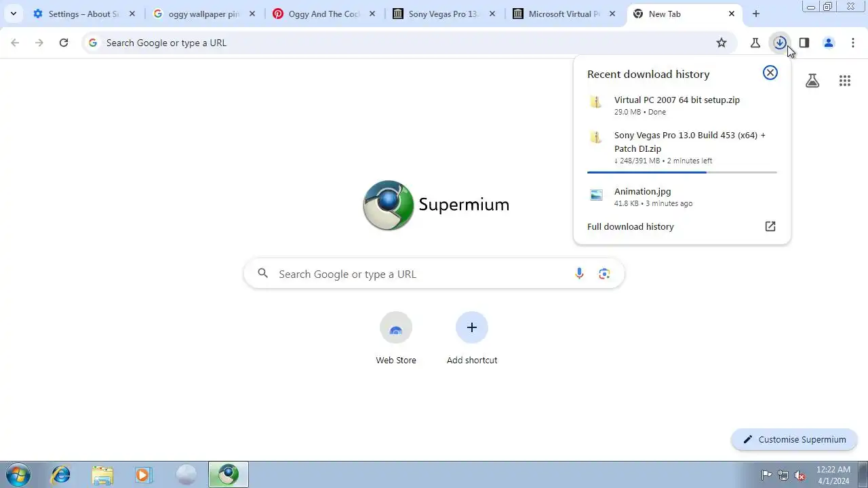Close the Recent download history popup
The height and width of the screenshot is (488, 868).
[x=770, y=73]
